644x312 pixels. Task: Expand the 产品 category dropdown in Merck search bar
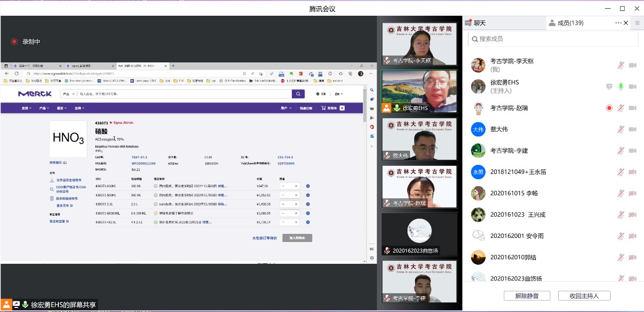pyautogui.click(x=68, y=94)
